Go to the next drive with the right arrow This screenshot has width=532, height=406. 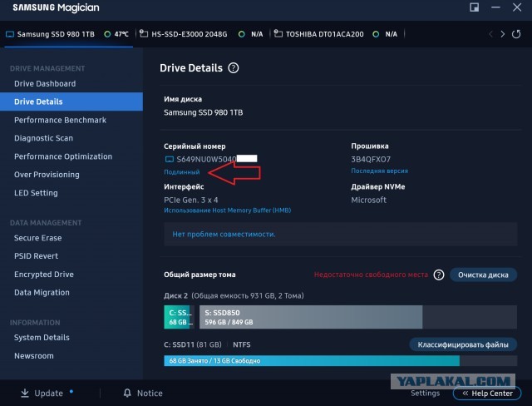point(502,34)
